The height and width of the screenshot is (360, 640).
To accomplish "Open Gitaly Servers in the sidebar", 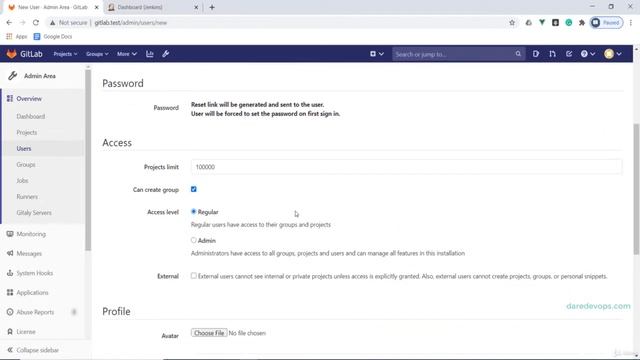I will coord(34,213).
